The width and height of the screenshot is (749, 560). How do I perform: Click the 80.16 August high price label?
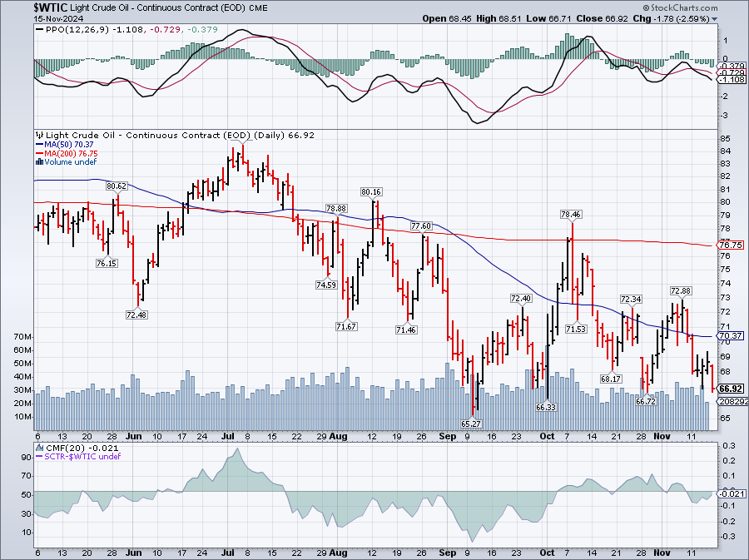coord(371,191)
